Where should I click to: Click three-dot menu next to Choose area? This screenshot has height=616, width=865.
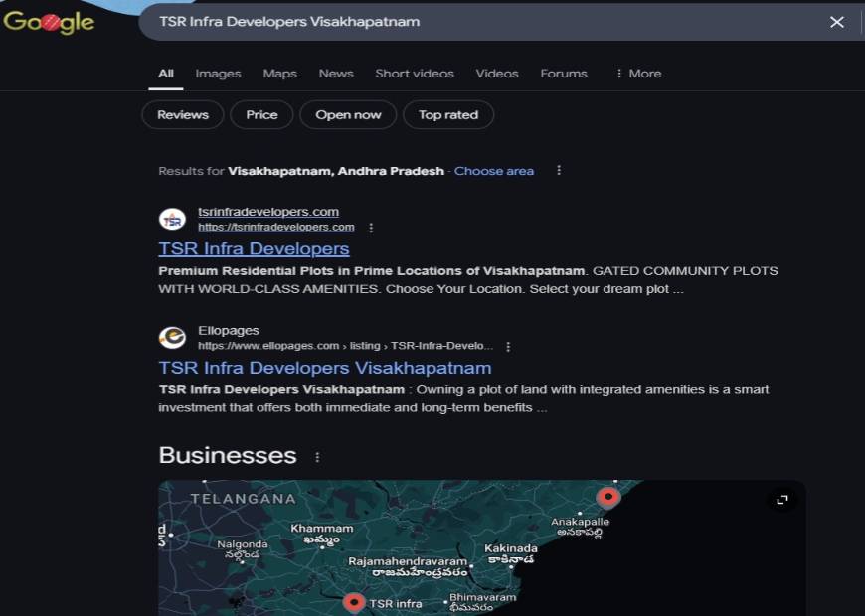[559, 171]
